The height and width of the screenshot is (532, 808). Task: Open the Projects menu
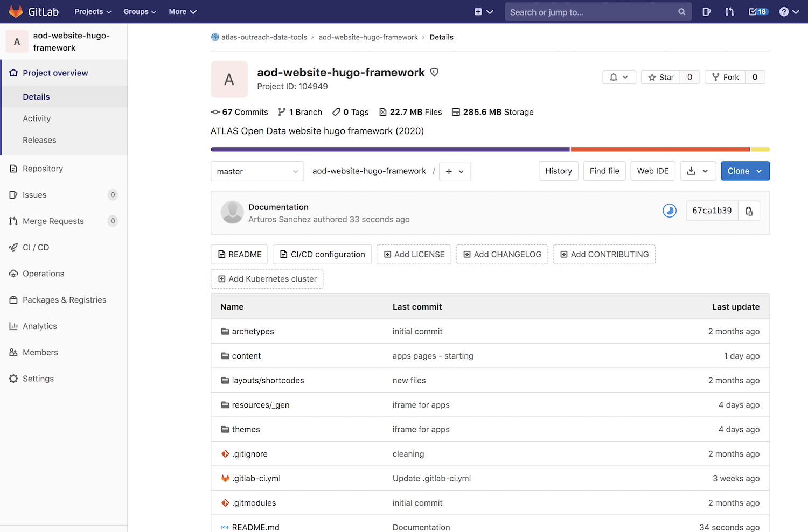(x=93, y=11)
